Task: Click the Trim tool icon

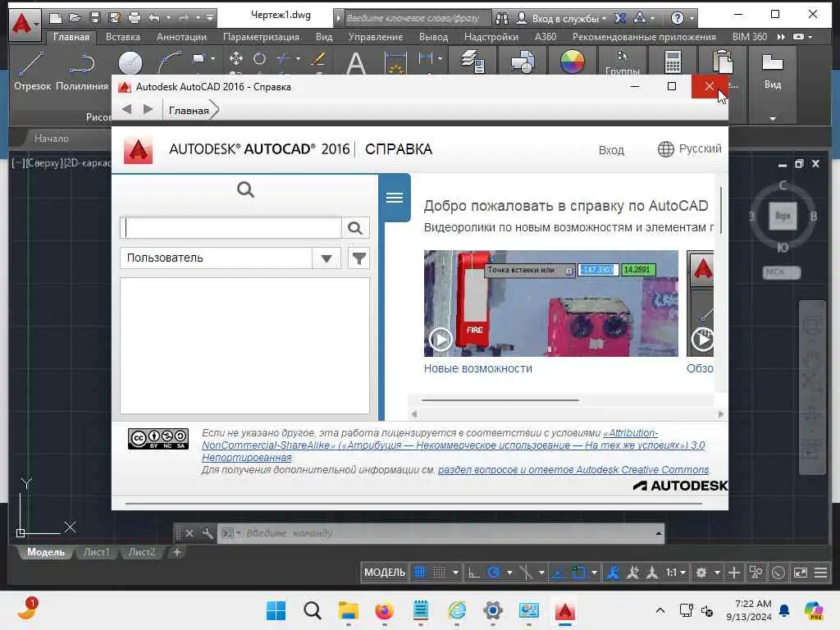Action: [x=285, y=58]
